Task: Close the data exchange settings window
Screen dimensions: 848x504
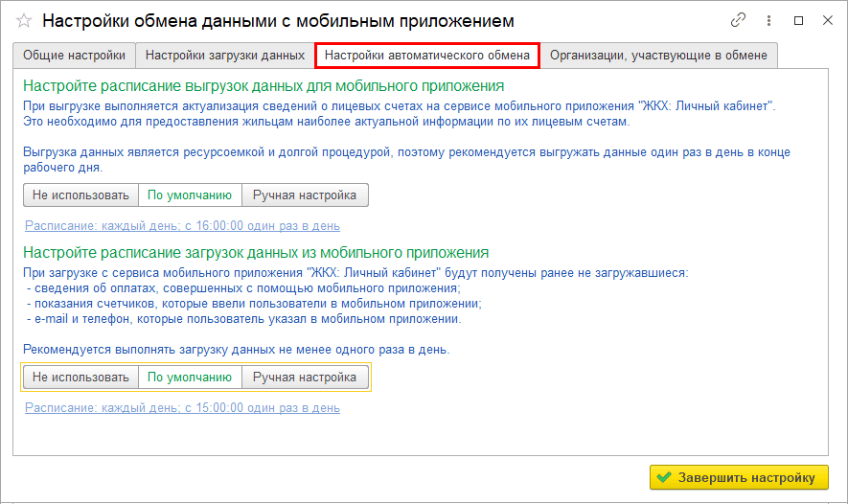Action: point(826,20)
